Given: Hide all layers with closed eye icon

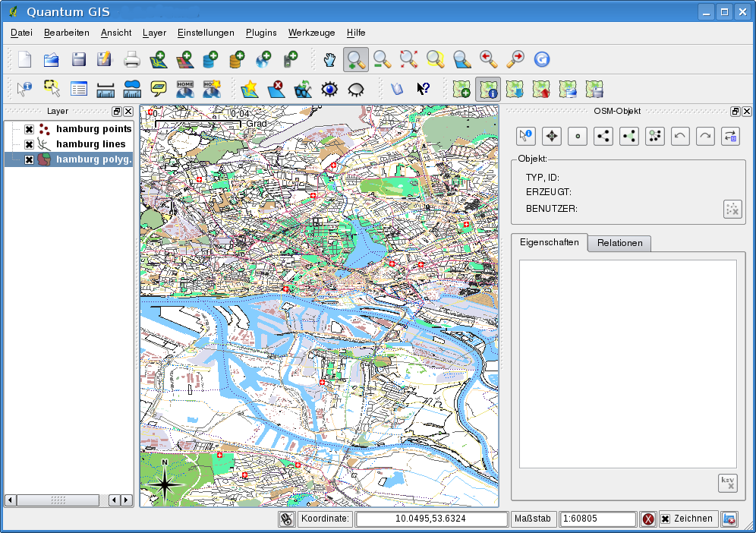Looking at the screenshot, I should 356,89.
